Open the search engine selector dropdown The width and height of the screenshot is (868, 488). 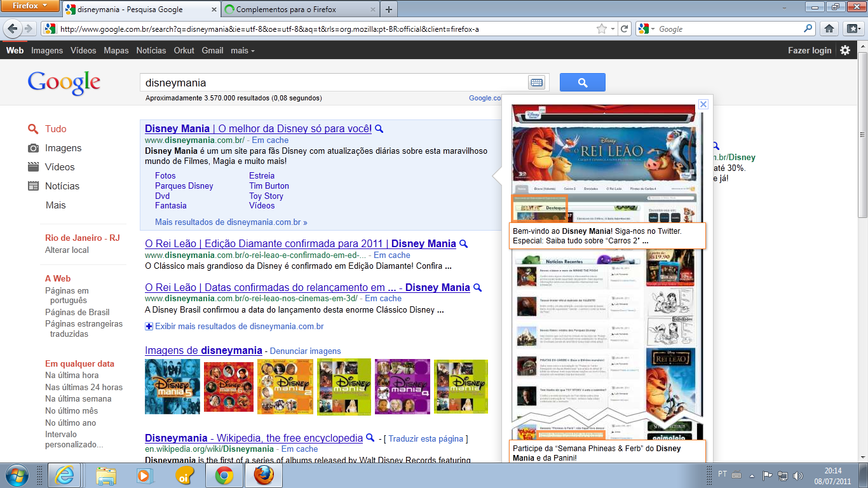[648, 29]
